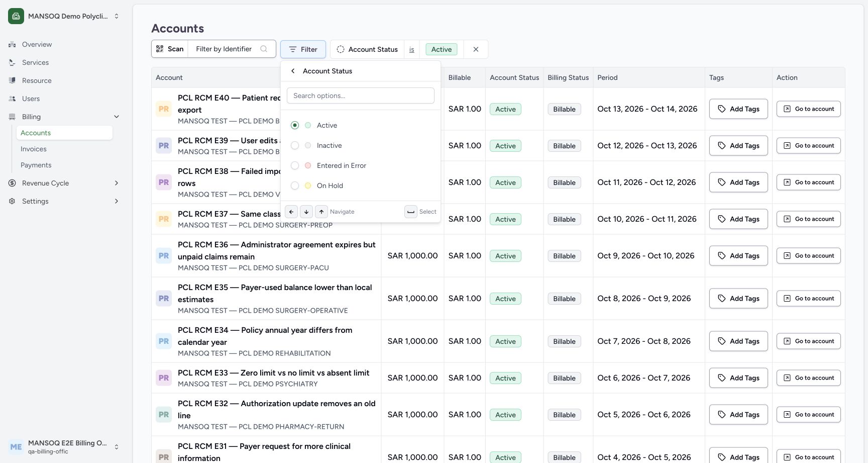Viewport: 868px width, 463px height.
Task: Go to account for PCL RCM E33
Action: pyautogui.click(x=809, y=378)
